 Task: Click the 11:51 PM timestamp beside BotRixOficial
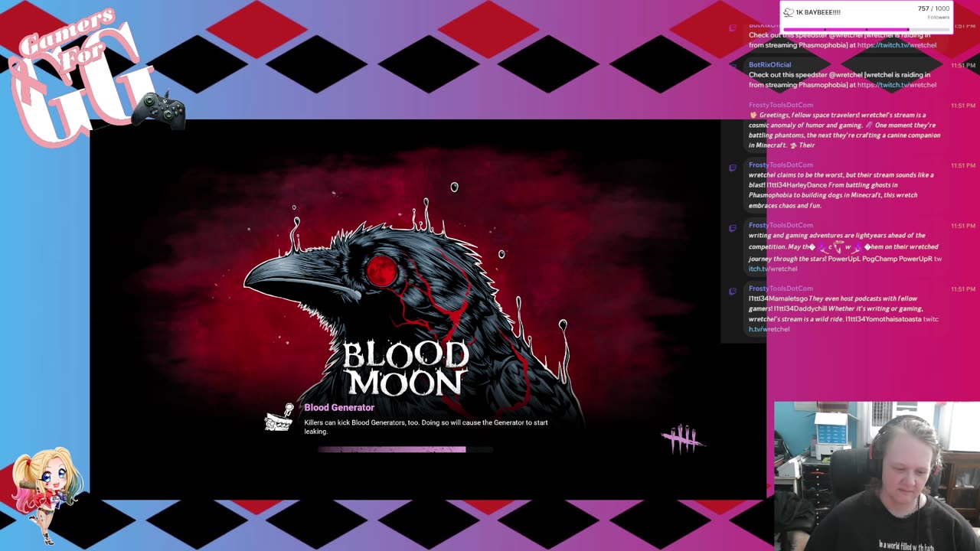click(x=963, y=66)
